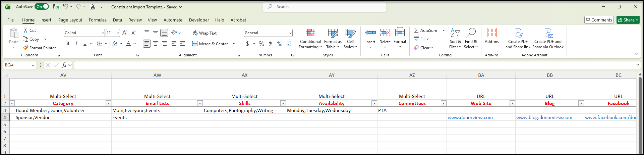Click the Paste clipboard icon
644x155 pixels.
point(14,34)
